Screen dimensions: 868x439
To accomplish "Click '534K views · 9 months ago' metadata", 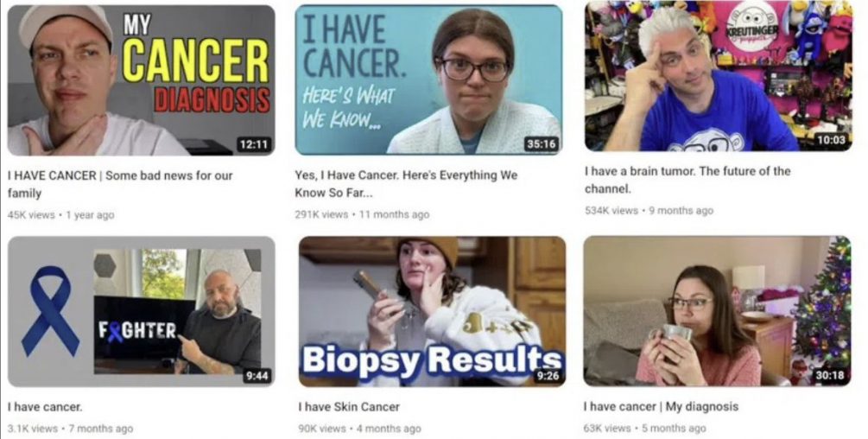I will pyautogui.click(x=649, y=211).
